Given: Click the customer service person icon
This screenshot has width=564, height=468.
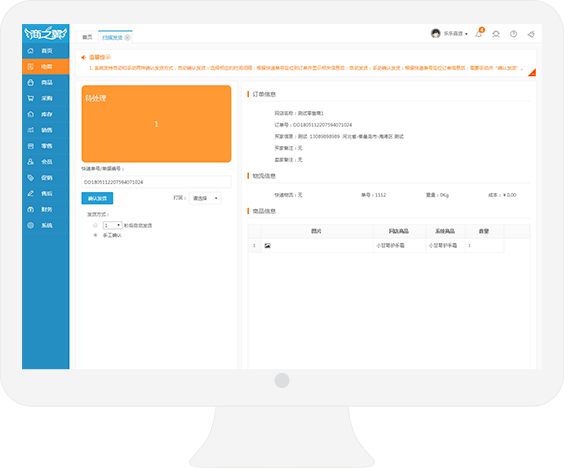Looking at the screenshot, I should click(496, 34).
